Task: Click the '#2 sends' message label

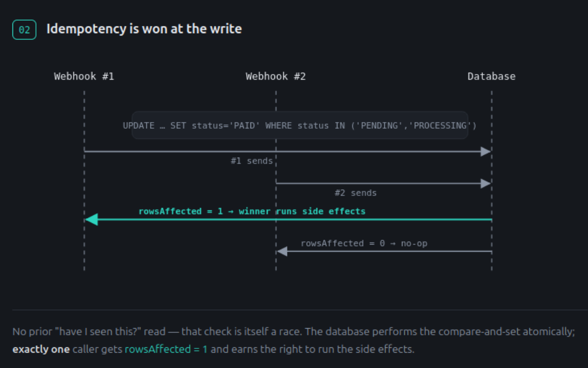Action: click(x=356, y=193)
